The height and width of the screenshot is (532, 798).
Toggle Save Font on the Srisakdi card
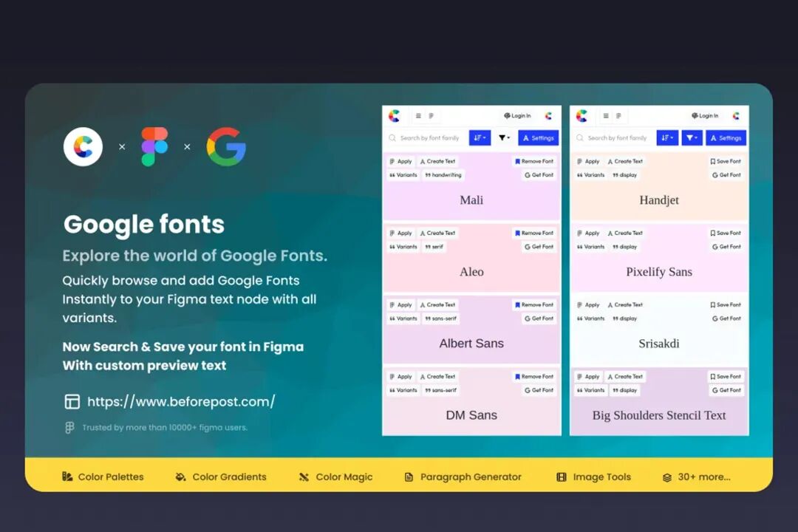[726, 305]
